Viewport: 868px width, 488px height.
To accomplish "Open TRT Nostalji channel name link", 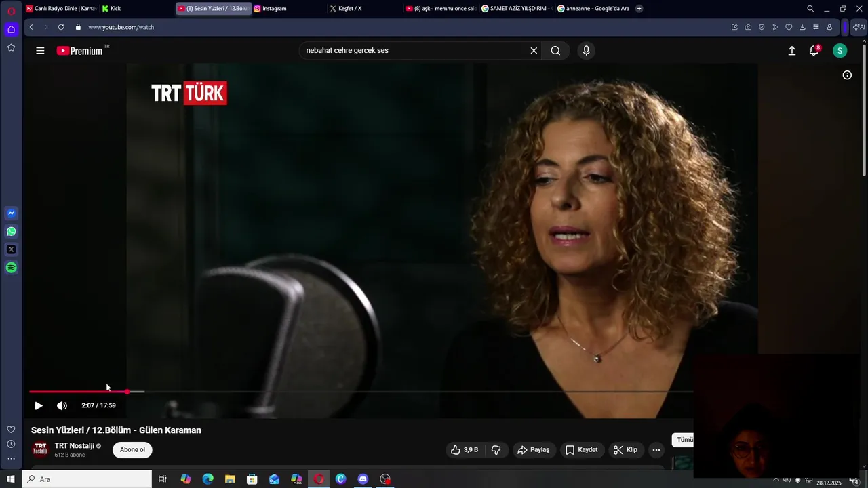I will click(x=74, y=446).
